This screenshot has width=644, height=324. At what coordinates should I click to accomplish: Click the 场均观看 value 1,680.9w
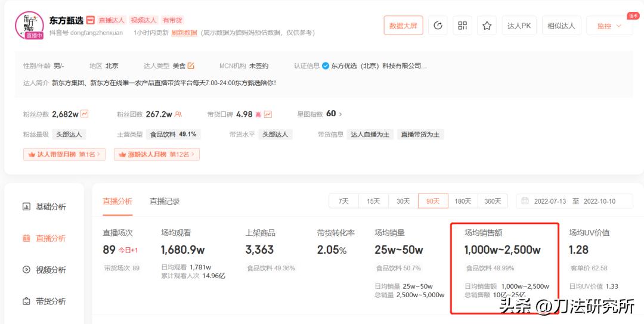coord(183,250)
